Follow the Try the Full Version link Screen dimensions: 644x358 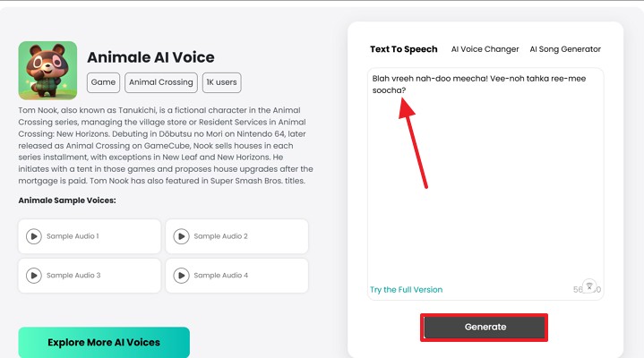click(x=406, y=290)
